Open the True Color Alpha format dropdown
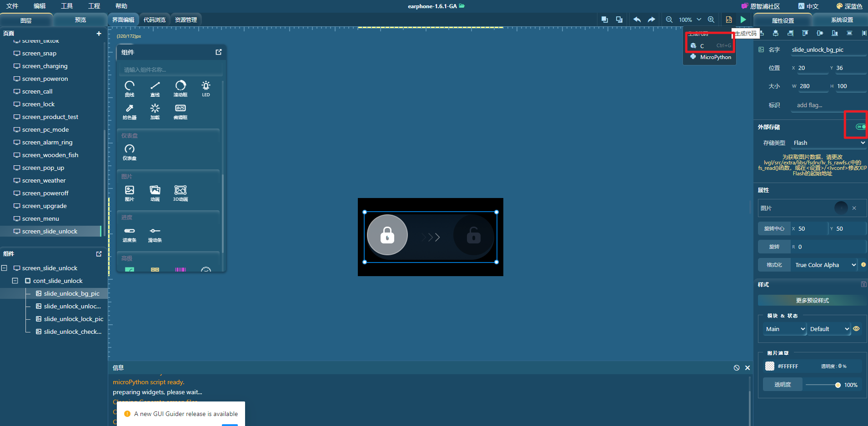 point(825,265)
